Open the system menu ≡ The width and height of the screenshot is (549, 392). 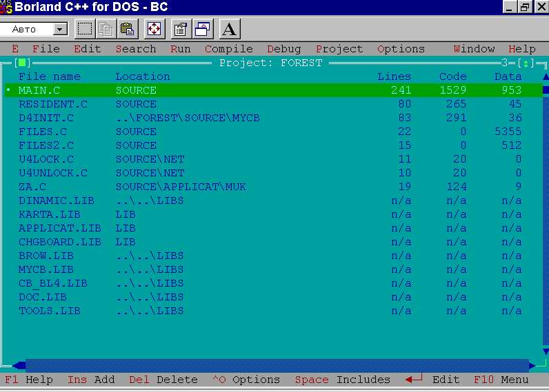pos(14,49)
